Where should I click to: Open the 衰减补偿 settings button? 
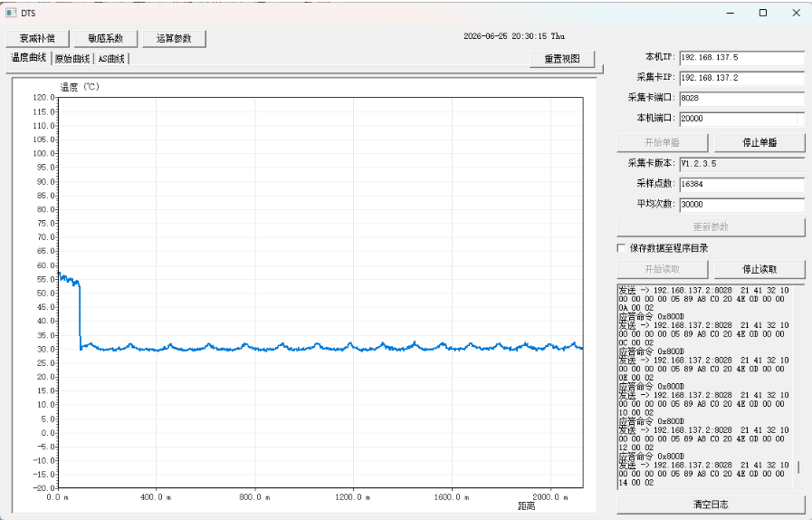click(37, 38)
